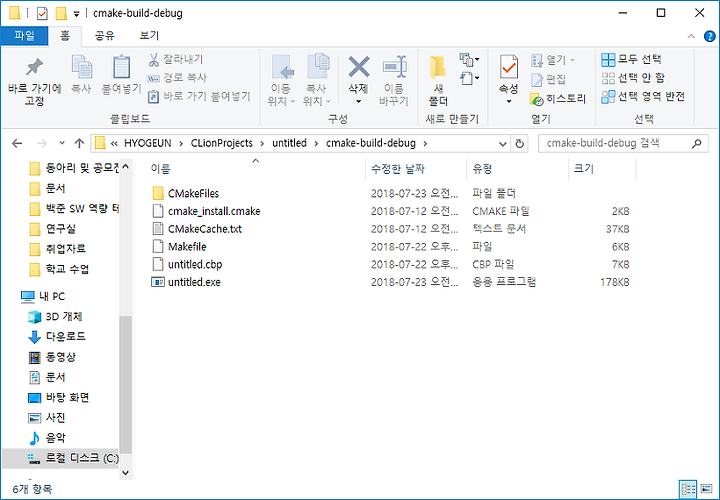The height and width of the screenshot is (500, 720).
Task: Open the Recent locations dropdown arrow
Action: (x=62, y=143)
